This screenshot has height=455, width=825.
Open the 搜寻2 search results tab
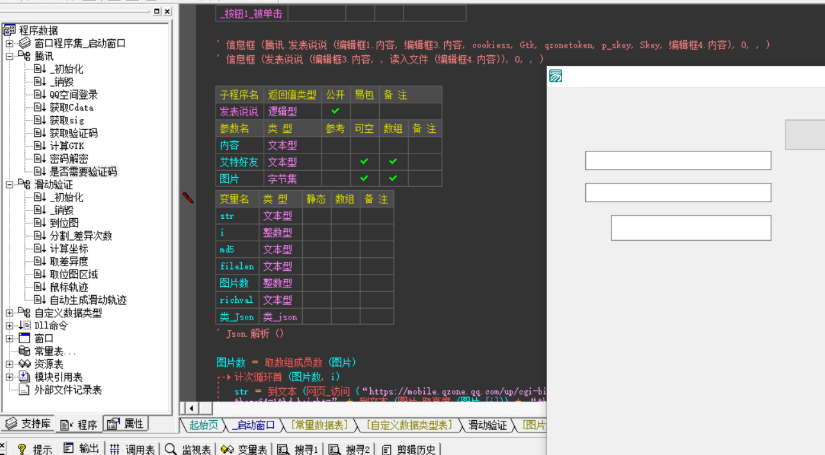pyautogui.click(x=349, y=449)
